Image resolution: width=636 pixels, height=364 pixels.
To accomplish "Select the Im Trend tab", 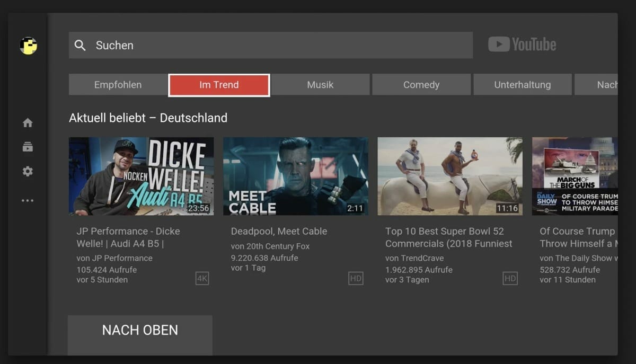I will [219, 85].
